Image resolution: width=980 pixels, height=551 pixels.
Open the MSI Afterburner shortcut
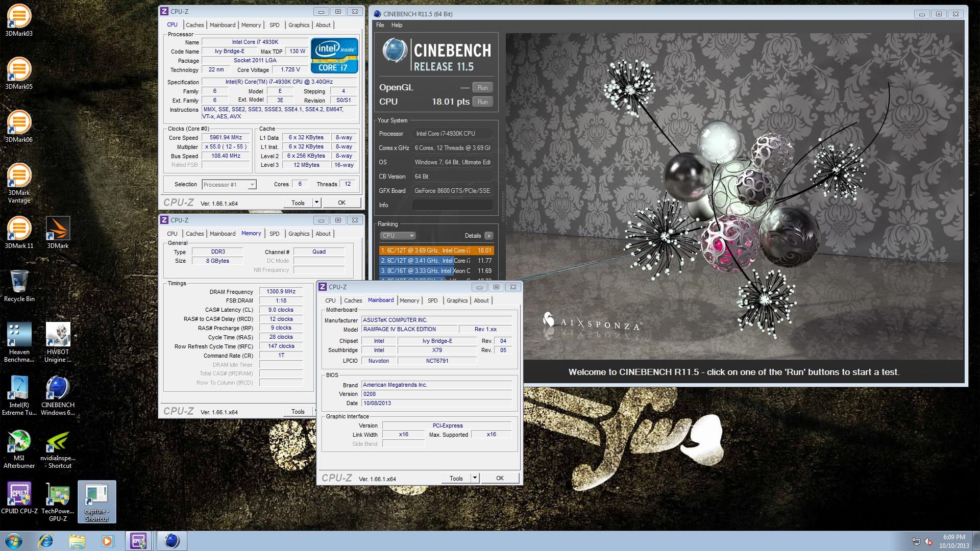tap(19, 448)
